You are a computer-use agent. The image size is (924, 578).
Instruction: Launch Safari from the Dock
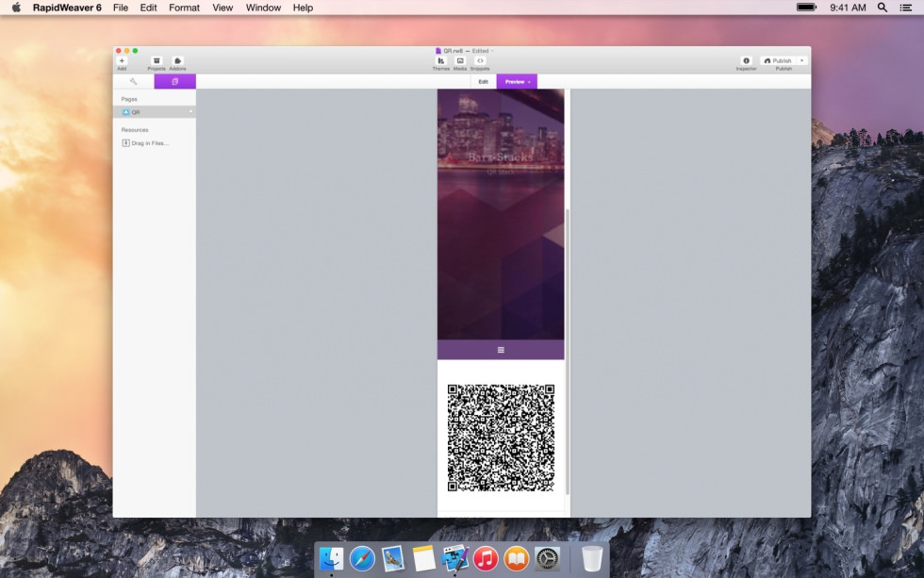(x=362, y=558)
